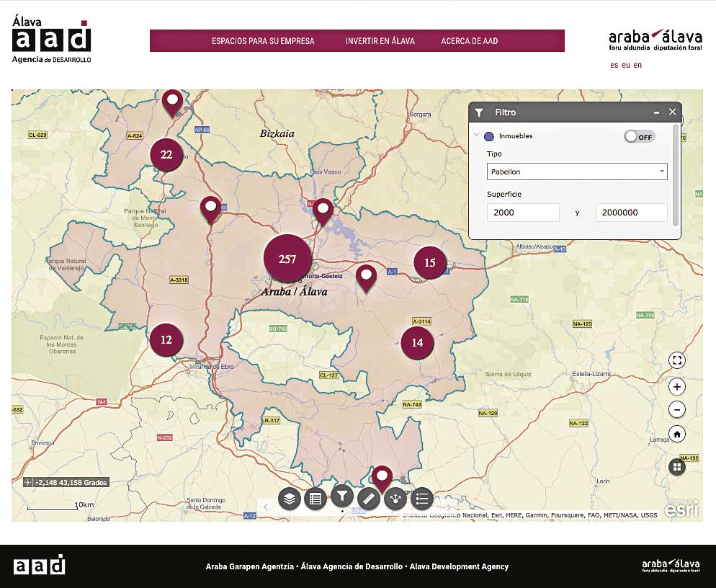Open the layers list widget

289,499
